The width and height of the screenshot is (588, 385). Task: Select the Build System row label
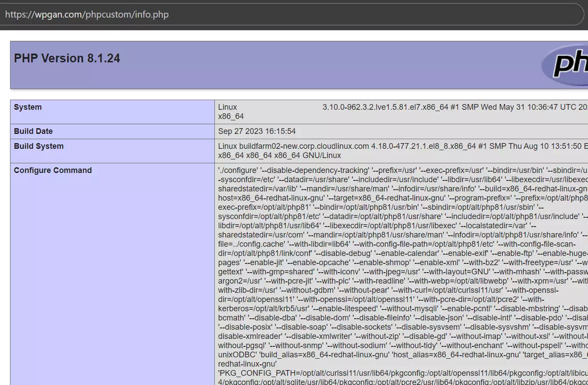pyautogui.click(x=39, y=146)
